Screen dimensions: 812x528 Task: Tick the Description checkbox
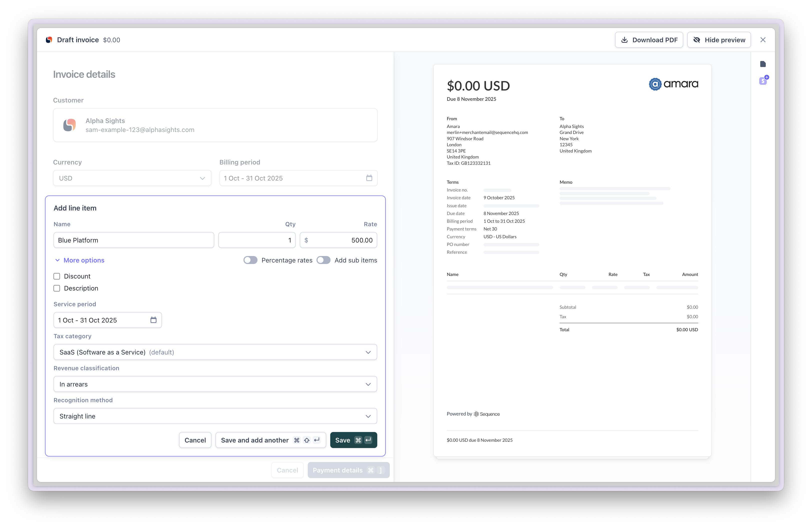tap(57, 288)
